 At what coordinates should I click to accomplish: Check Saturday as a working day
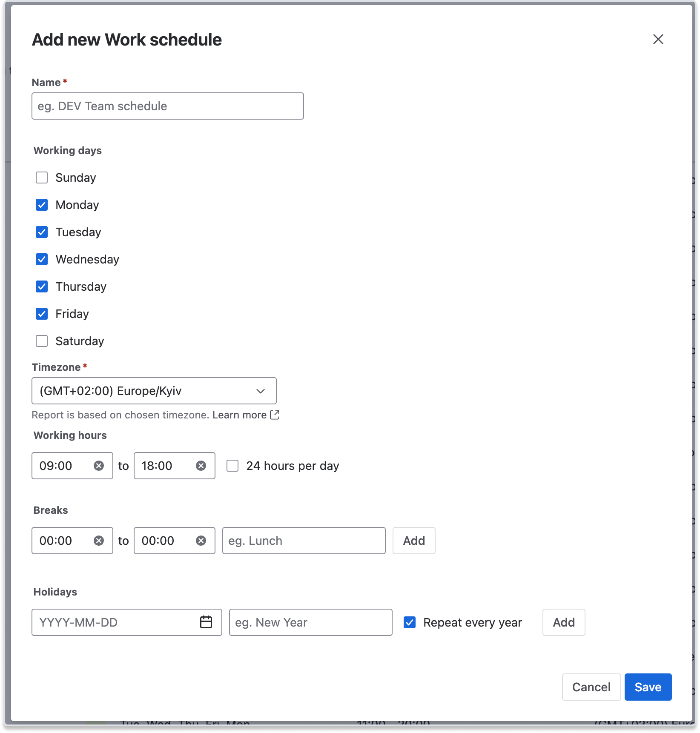(42, 341)
